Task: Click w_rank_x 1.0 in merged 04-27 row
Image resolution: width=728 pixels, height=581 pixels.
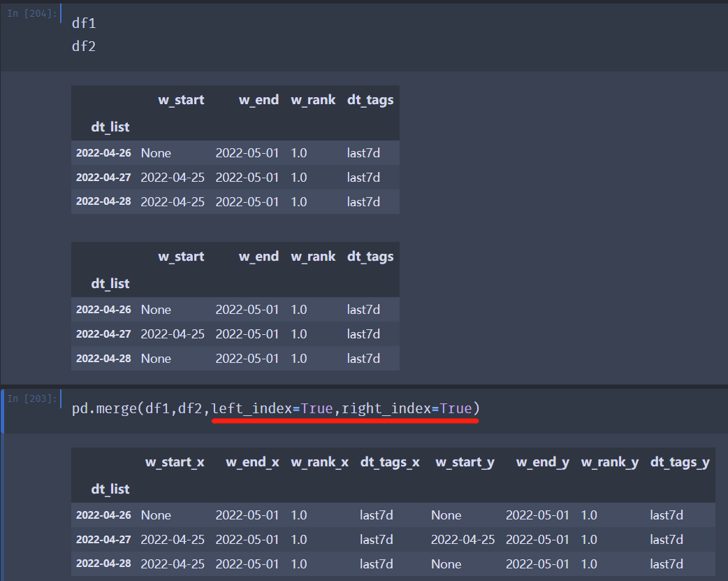Action: pos(298,540)
